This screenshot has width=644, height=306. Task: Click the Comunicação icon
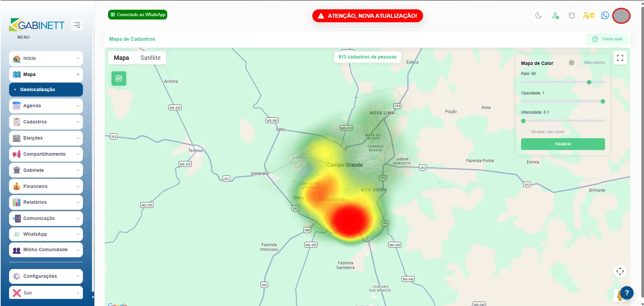pyautogui.click(x=17, y=219)
